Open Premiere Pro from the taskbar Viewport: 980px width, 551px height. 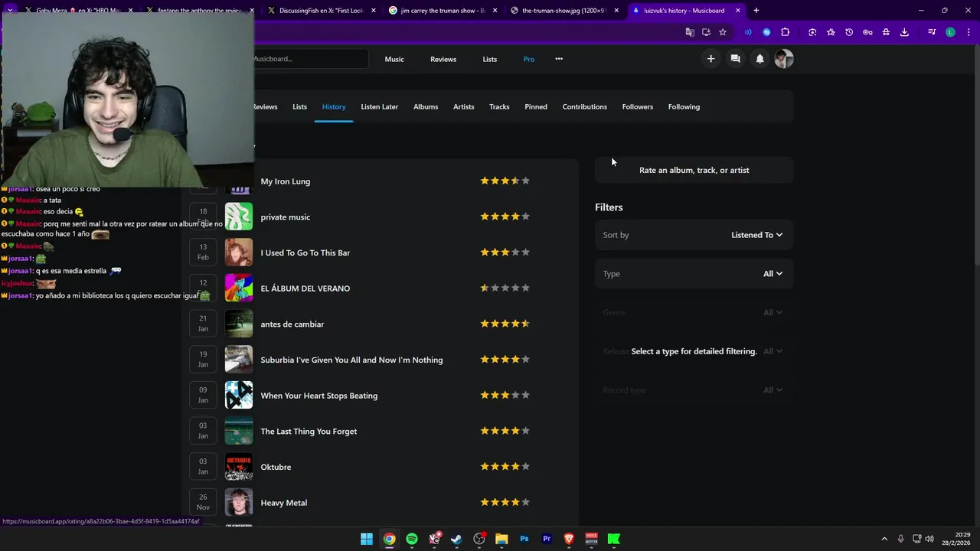[547, 539]
